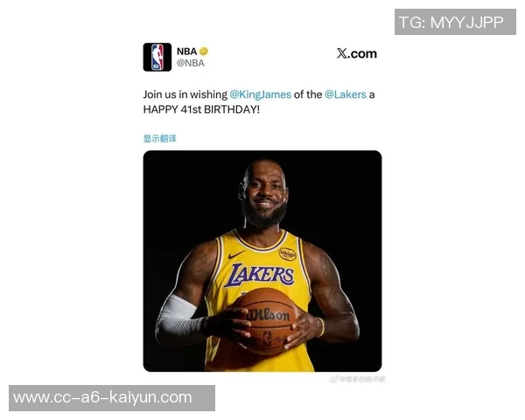This screenshot has width=525, height=420.
Task: Click the NBA logo printed on the basketball
Action: point(267,339)
